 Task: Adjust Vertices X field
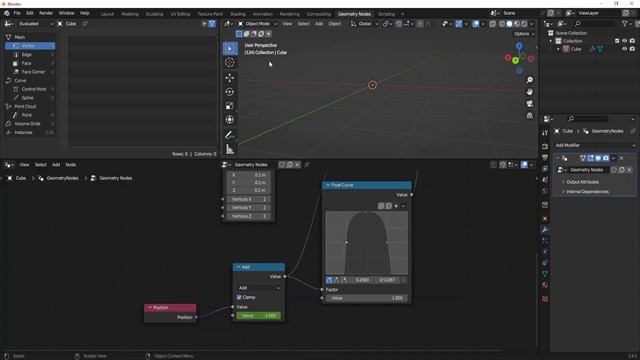[x=249, y=200]
